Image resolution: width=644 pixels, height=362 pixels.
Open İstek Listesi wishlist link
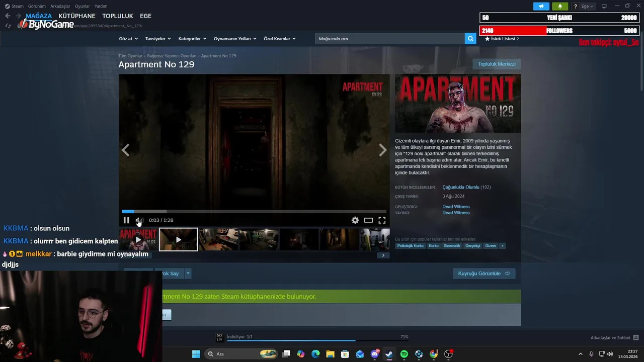tap(501, 39)
